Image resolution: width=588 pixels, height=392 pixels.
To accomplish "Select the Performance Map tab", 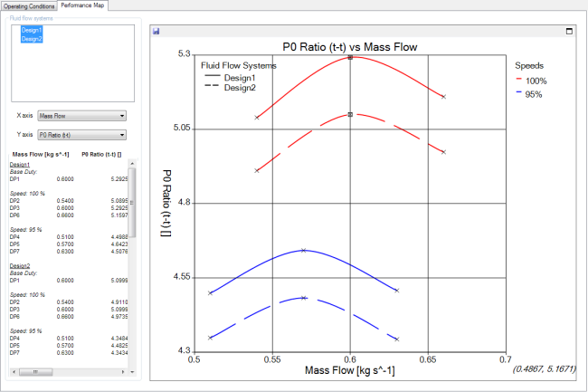I will [x=82, y=5].
